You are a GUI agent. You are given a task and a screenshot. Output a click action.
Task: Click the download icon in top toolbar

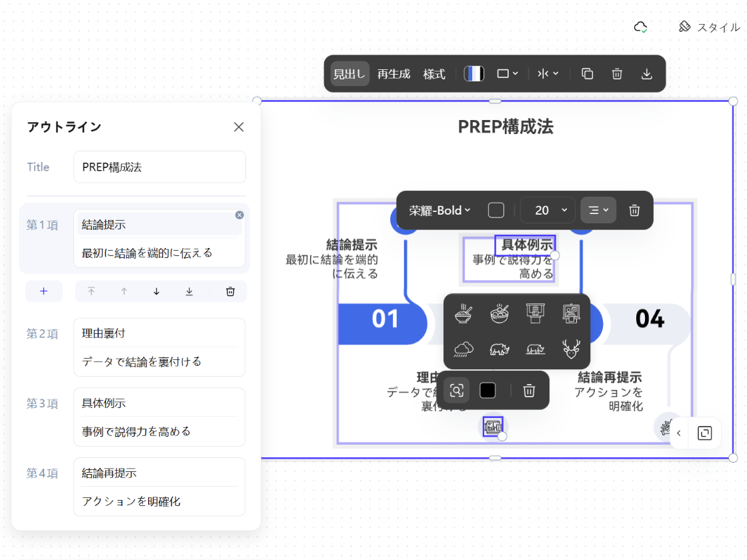tap(646, 74)
